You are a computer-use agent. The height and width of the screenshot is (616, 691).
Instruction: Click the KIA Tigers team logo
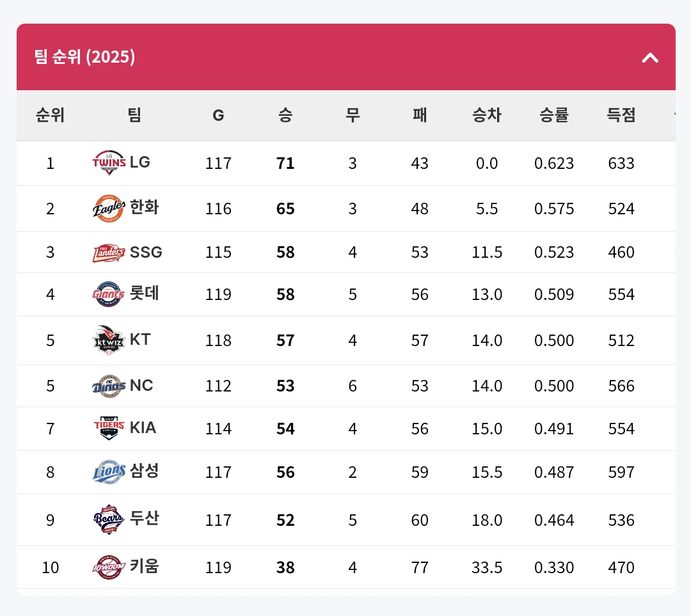pos(109,428)
